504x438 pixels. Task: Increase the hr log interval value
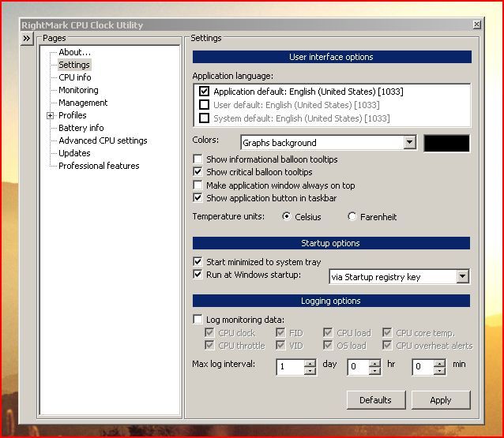[x=374, y=364]
